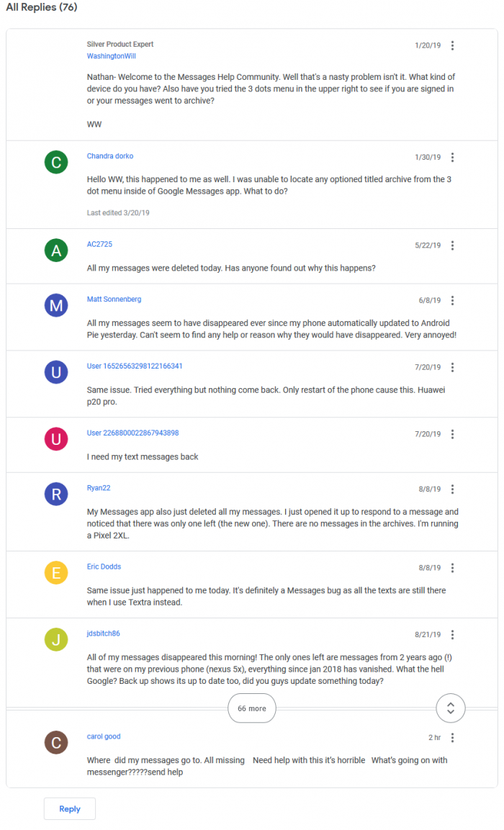The width and height of the screenshot is (504, 830).
Task: Open more options for AC2725's reply
Action: pyautogui.click(x=452, y=245)
